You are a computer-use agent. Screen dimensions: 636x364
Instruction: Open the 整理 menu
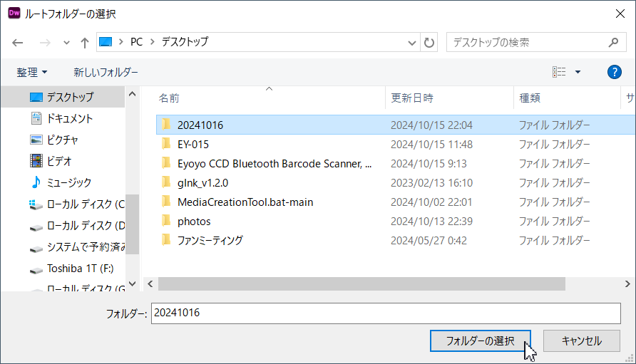point(32,72)
